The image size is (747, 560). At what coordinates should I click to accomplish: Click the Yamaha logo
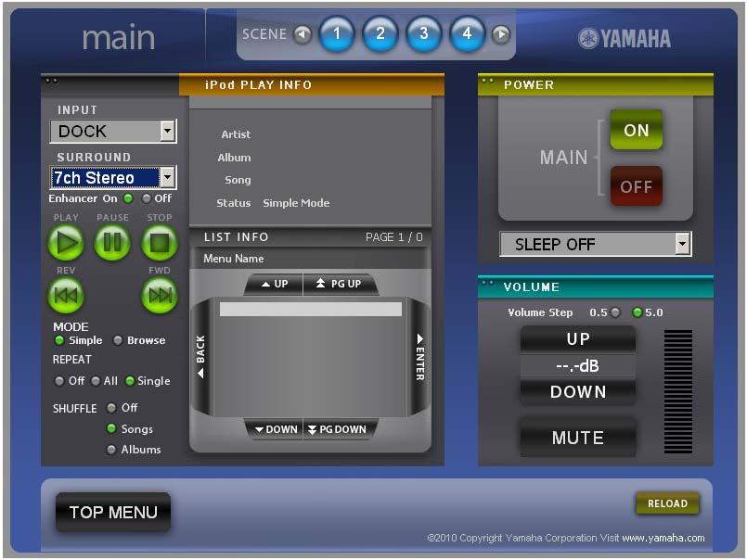(625, 39)
